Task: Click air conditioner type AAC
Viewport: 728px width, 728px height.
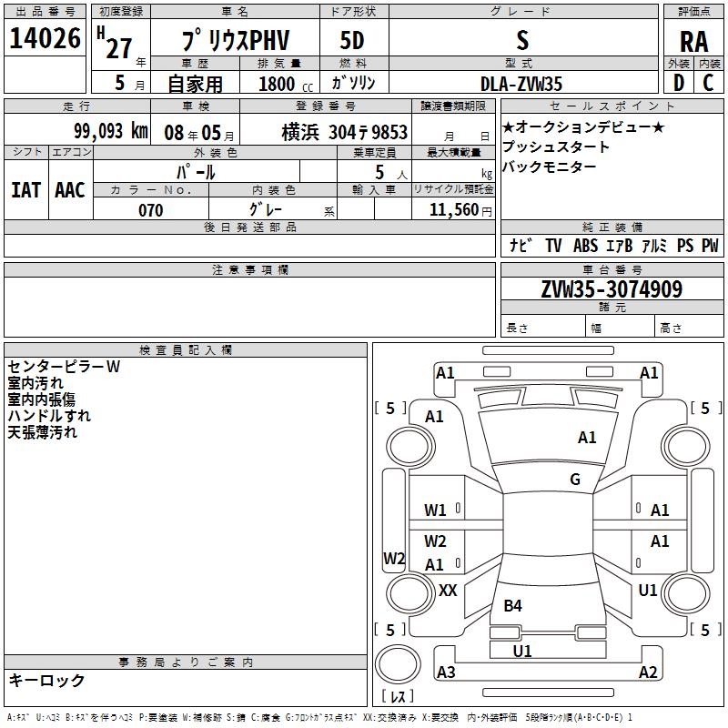Action: click(x=70, y=190)
